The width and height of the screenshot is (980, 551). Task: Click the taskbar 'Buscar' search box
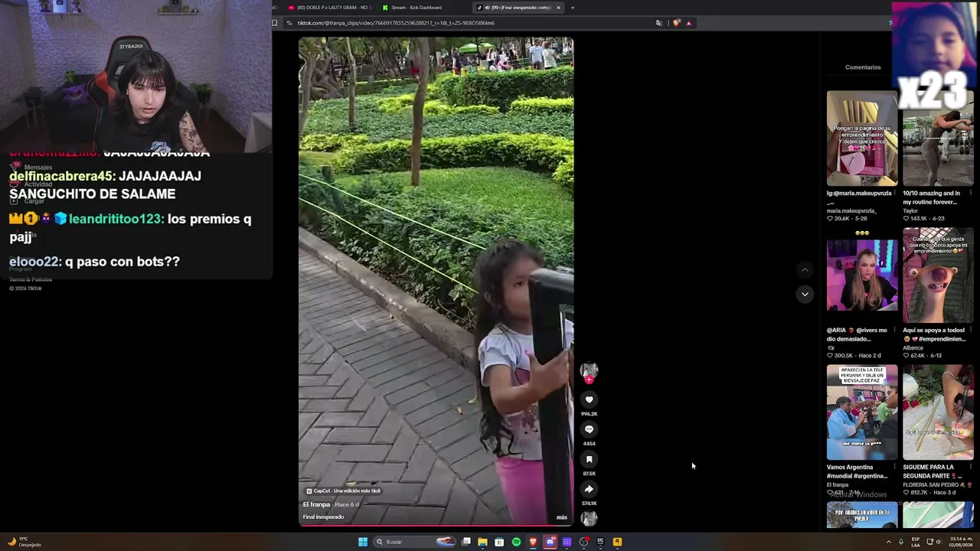point(414,542)
